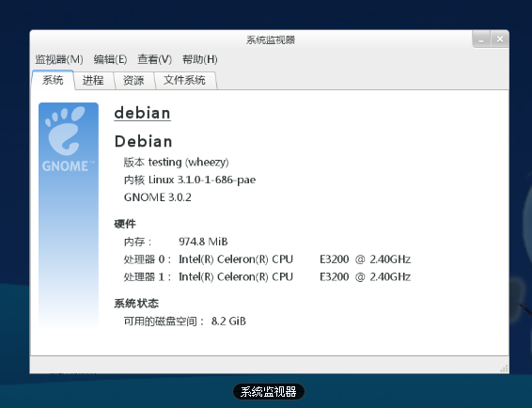The image size is (532, 408).
Task: Open the 监视器(M) menu
Action: (x=59, y=59)
